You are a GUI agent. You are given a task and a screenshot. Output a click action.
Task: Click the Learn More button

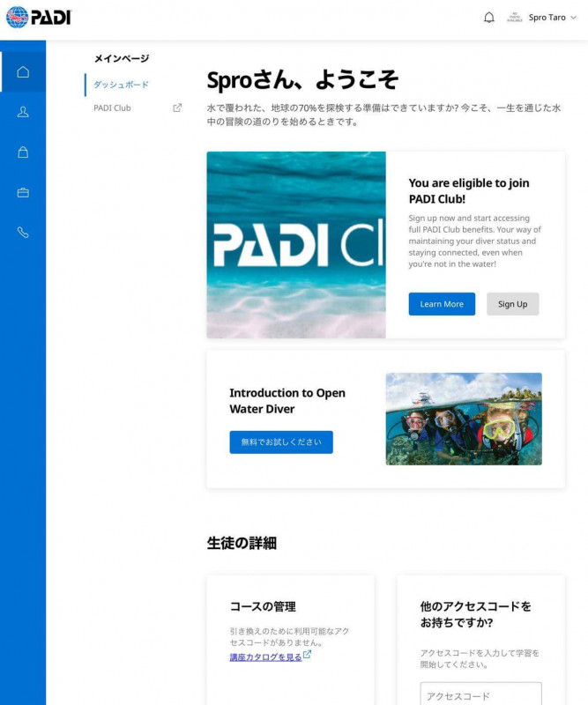(x=442, y=304)
